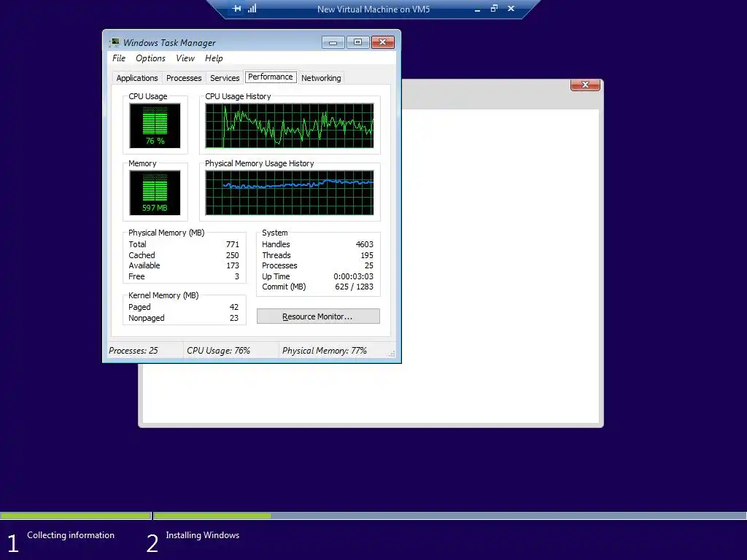Click the Task Manager resize grip
Image resolution: width=747 pixels, height=560 pixels.
click(x=392, y=354)
